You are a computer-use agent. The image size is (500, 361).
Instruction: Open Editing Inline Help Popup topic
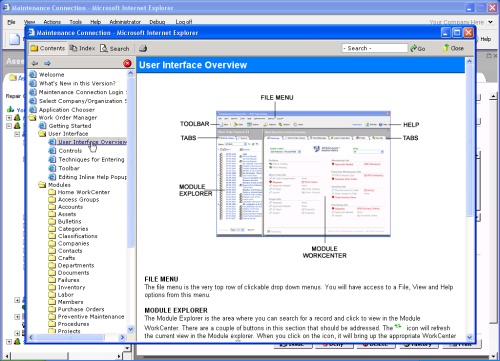click(92, 177)
